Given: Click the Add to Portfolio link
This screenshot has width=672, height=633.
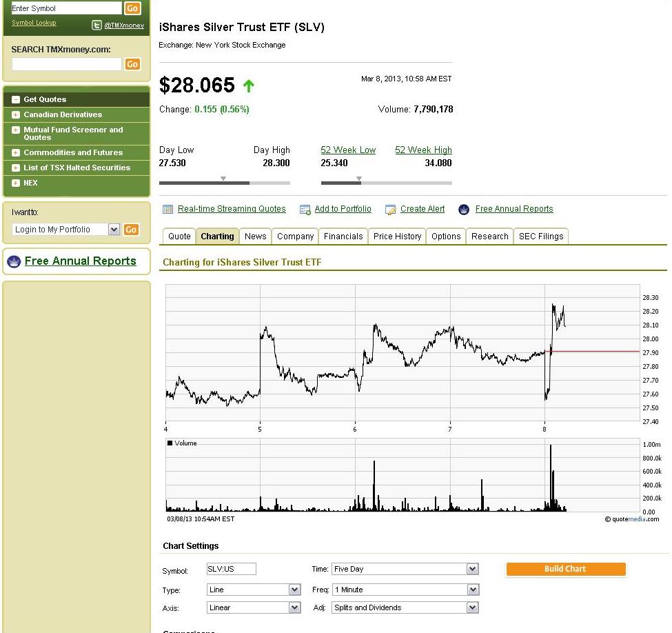Looking at the screenshot, I should click(x=343, y=209).
